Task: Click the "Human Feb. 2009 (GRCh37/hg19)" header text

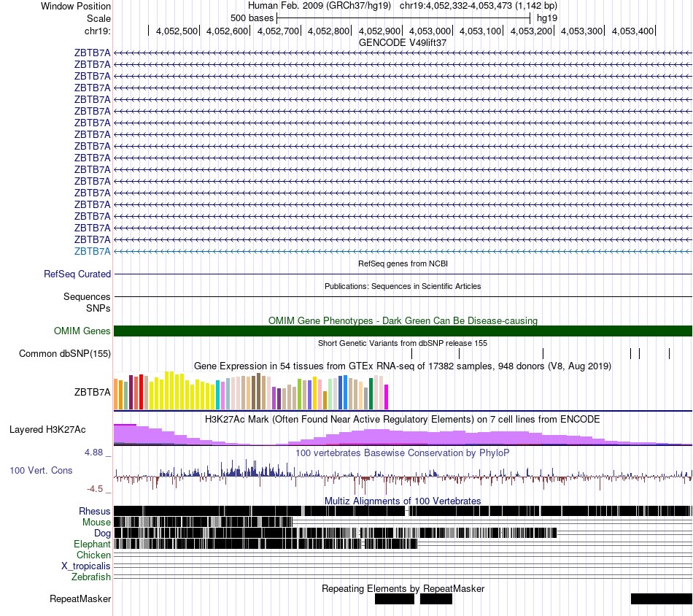Action: pyautogui.click(x=319, y=6)
